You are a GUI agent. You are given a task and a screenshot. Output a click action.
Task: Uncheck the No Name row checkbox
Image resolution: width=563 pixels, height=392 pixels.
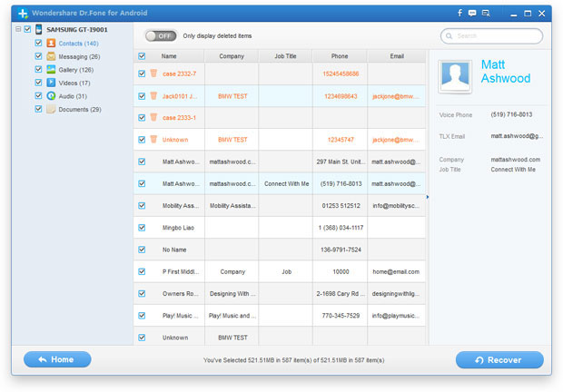pos(142,250)
